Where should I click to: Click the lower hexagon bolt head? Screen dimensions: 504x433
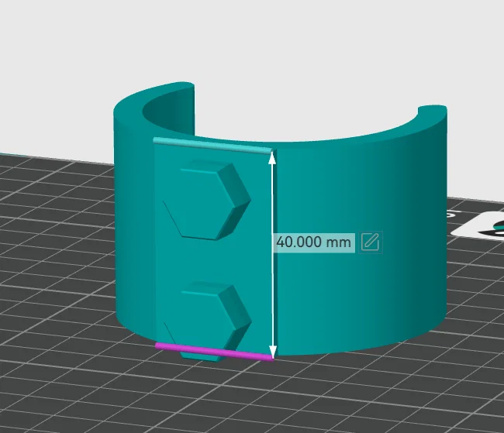pos(207,321)
